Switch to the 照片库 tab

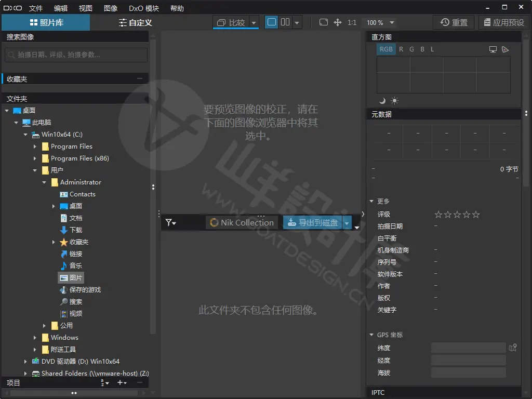46,22
